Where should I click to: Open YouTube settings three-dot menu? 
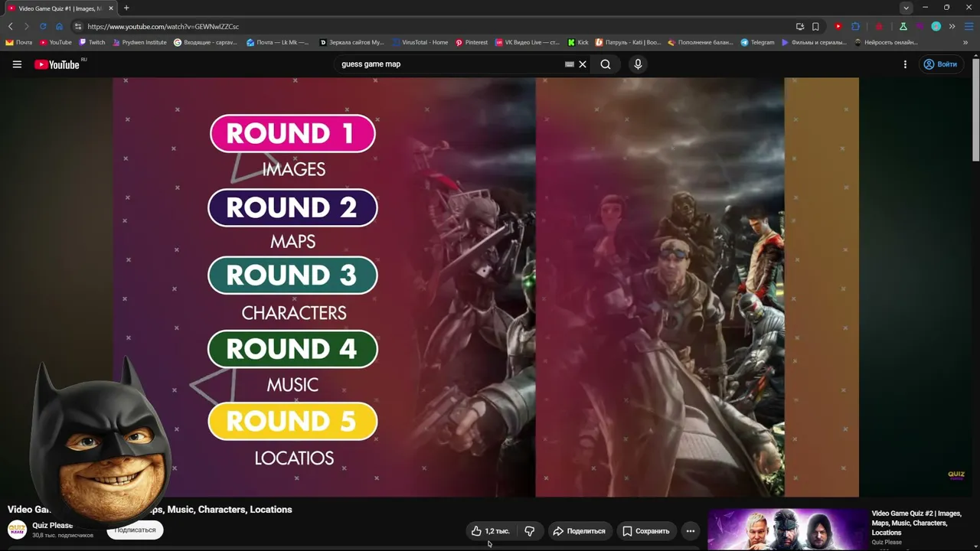click(x=905, y=64)
